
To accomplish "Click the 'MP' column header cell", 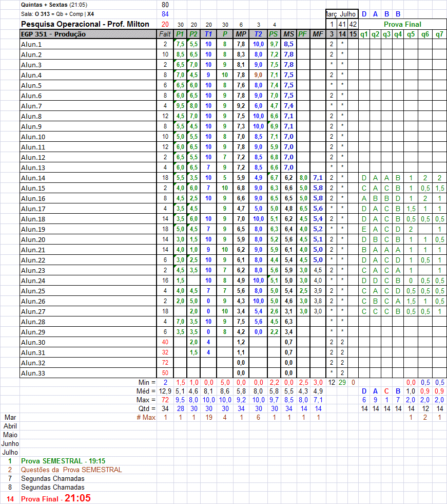I will (241, 34).
